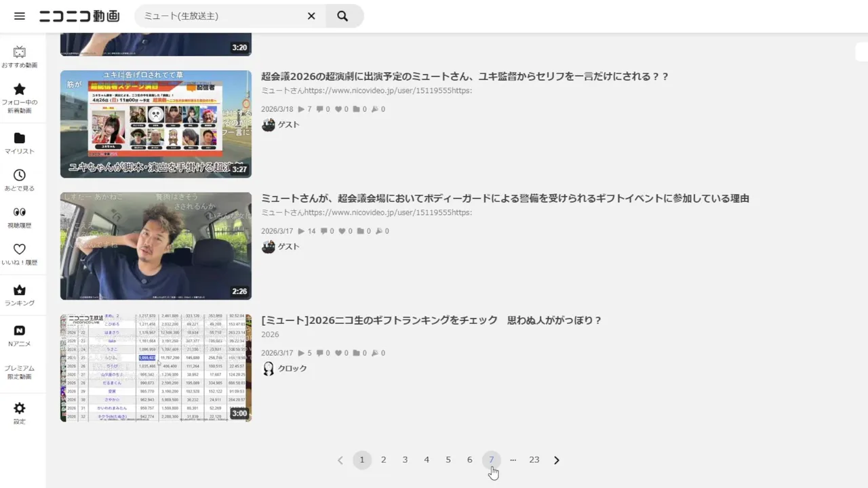Open the 超会議2026の超演劇 video title

(x=465, y=77)
